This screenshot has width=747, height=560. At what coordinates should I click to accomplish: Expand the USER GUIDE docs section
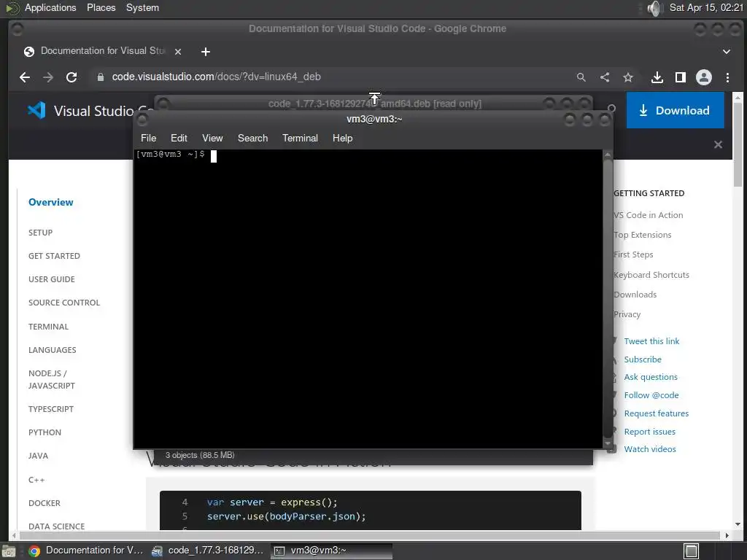click(x=52, y=279)
